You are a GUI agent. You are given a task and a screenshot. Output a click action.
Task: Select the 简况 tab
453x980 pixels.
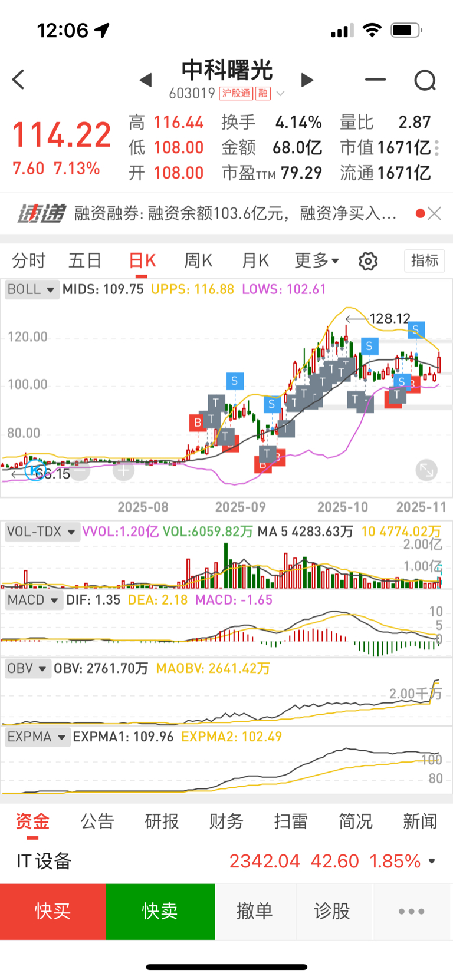click(x=355, y=821)
